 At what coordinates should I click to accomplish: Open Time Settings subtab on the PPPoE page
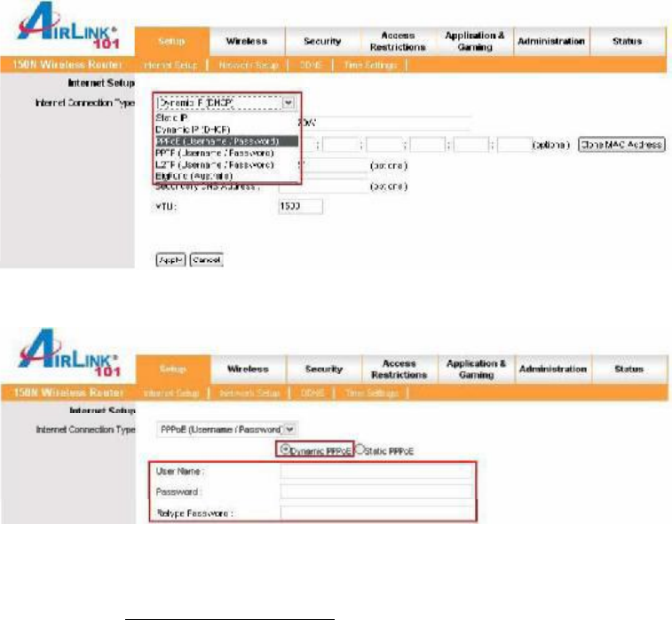[372, 393]
